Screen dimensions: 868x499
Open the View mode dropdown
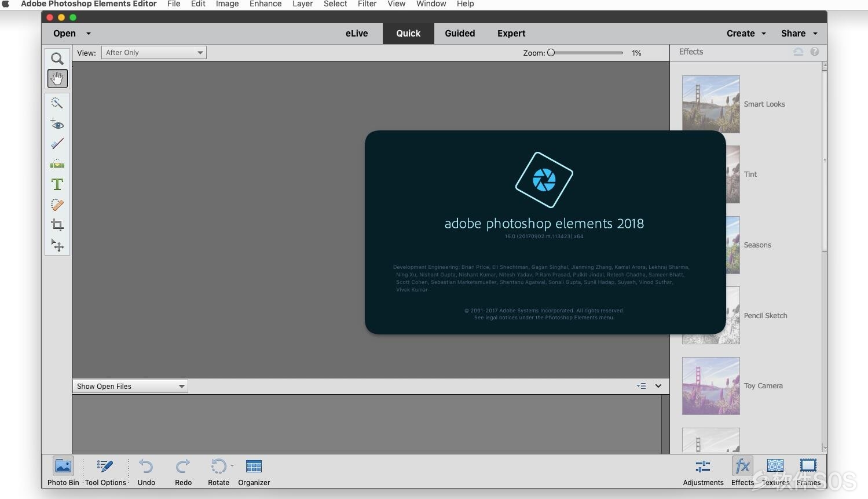[154, 53]
